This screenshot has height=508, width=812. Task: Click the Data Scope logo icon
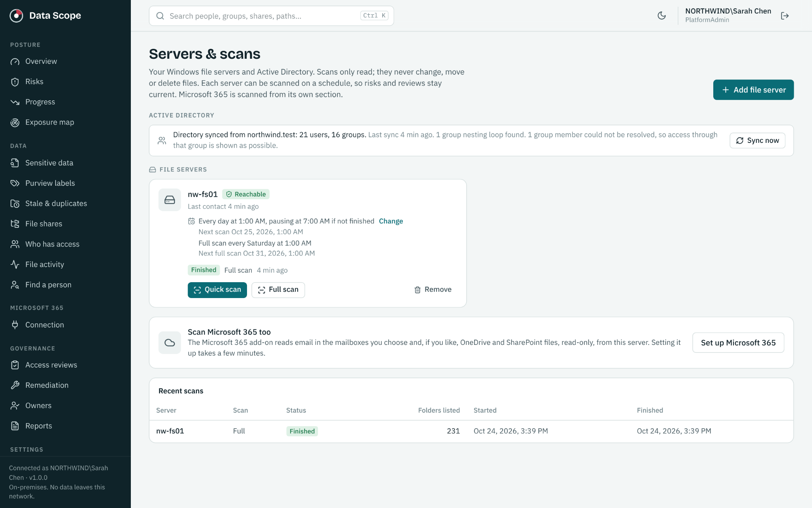click(x=16, y=15)
